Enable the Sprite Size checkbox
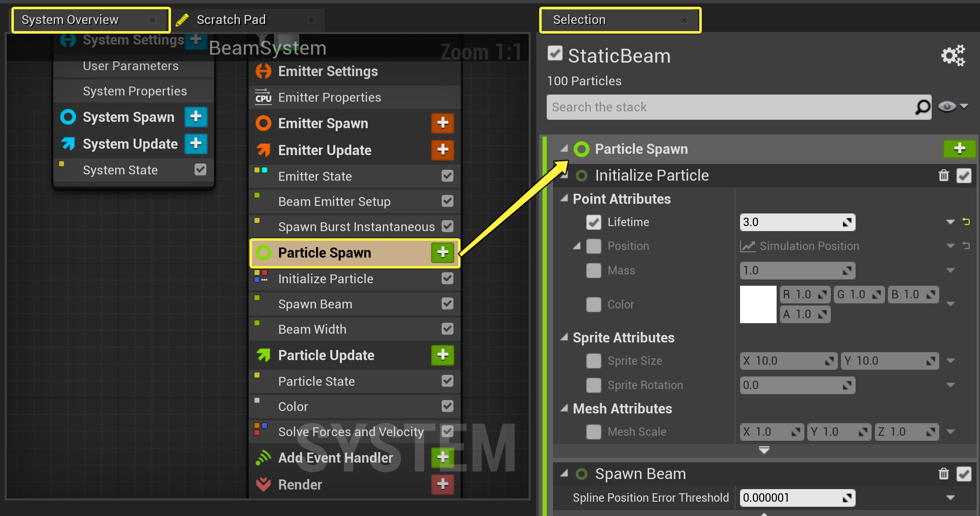This screenshot has width=980, height=516. click(593, 361)
